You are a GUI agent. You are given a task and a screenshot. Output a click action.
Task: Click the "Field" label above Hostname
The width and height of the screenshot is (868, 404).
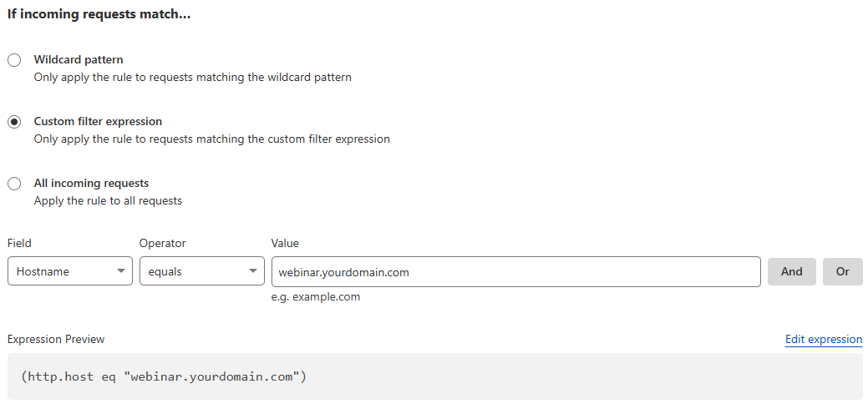click(x=19, y=244)
